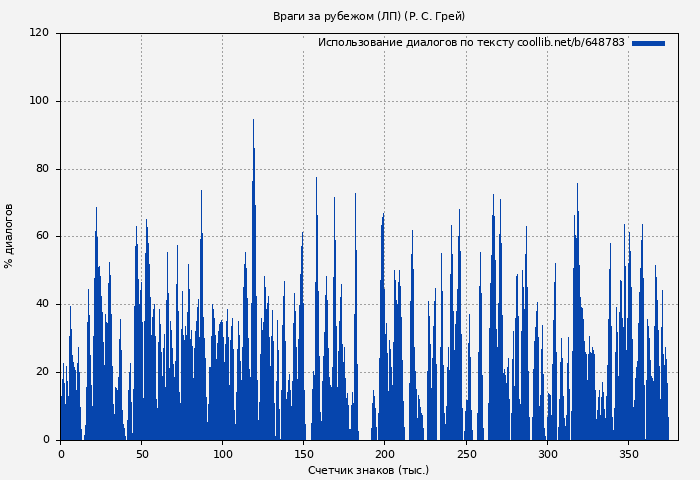
Task: Click the 120 tick on the vertical axis
Action: (38, 33)
